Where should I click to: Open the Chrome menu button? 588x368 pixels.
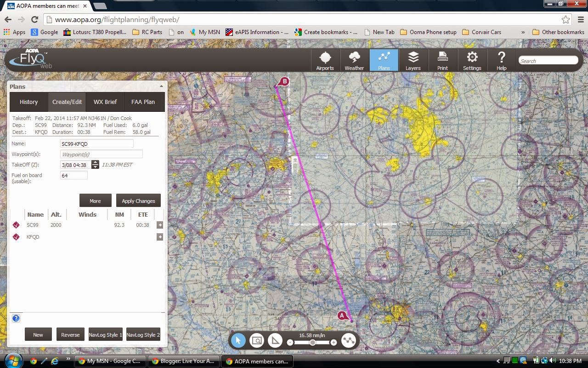point(580,19)
